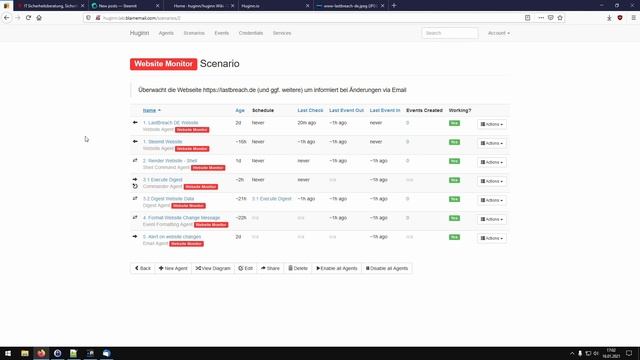Open File Explorer from taskbar

tap(25, 353)
